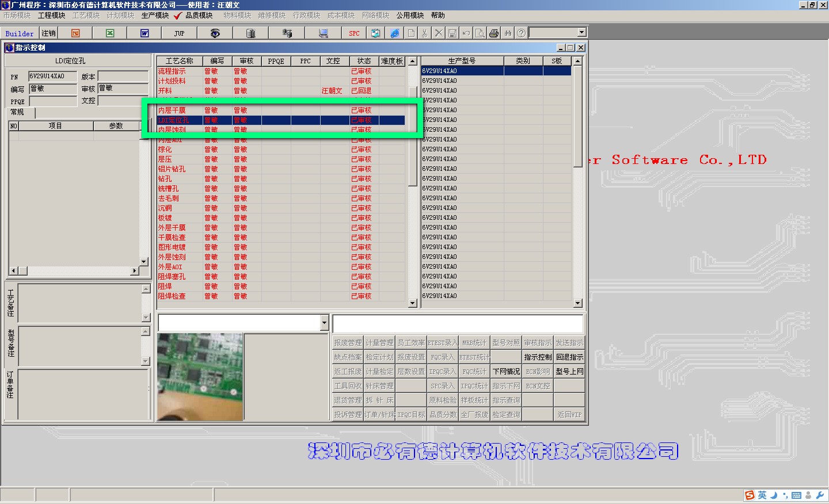Click right arrow of parameter list horizontal scrollbar
This screenshot has height=504, width=829.
point(135,270)
